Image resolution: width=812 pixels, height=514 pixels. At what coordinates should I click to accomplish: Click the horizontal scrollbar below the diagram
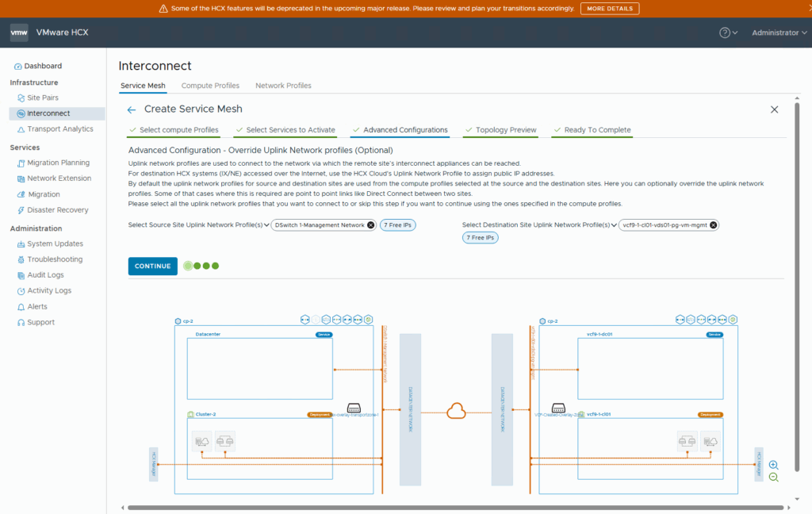coord(452,507)
